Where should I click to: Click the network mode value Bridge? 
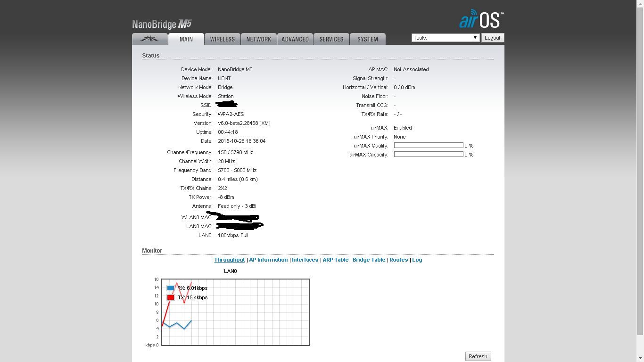pyautogui.click(x=225, y=87)
